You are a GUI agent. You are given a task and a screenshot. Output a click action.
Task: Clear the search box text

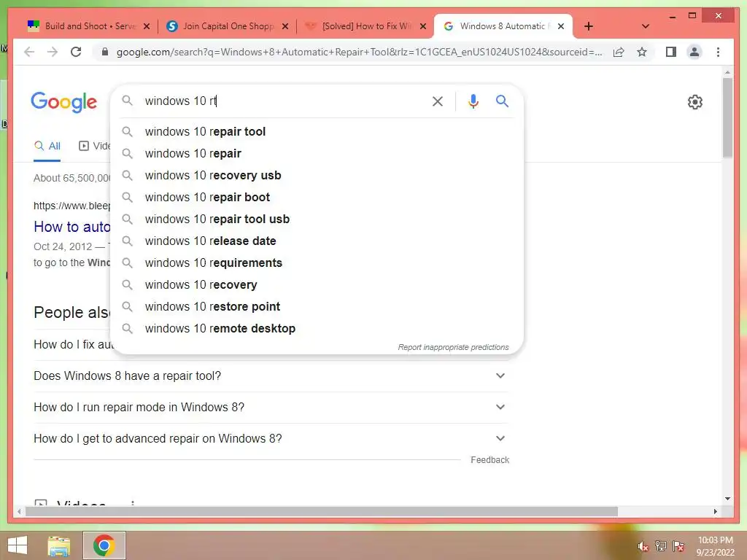click(x=438, y=101)
